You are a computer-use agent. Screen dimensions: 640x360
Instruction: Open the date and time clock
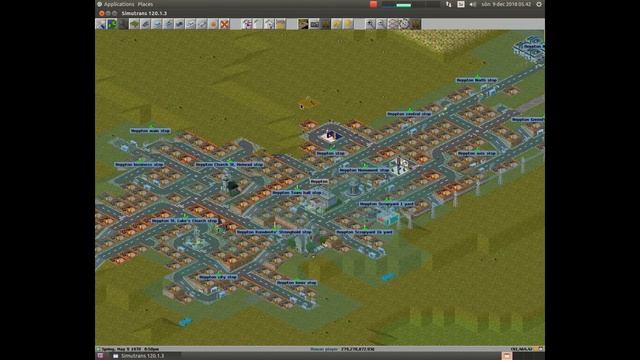tap(506, 4)
